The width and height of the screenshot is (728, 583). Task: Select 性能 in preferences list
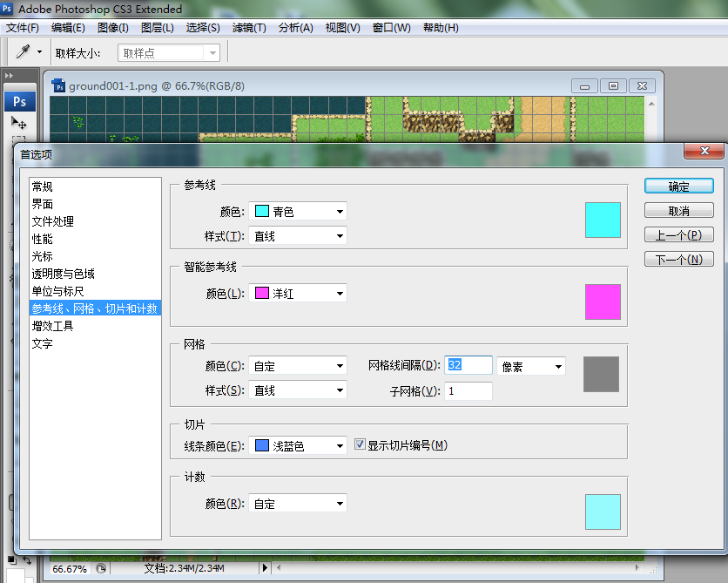click(95, 239)
